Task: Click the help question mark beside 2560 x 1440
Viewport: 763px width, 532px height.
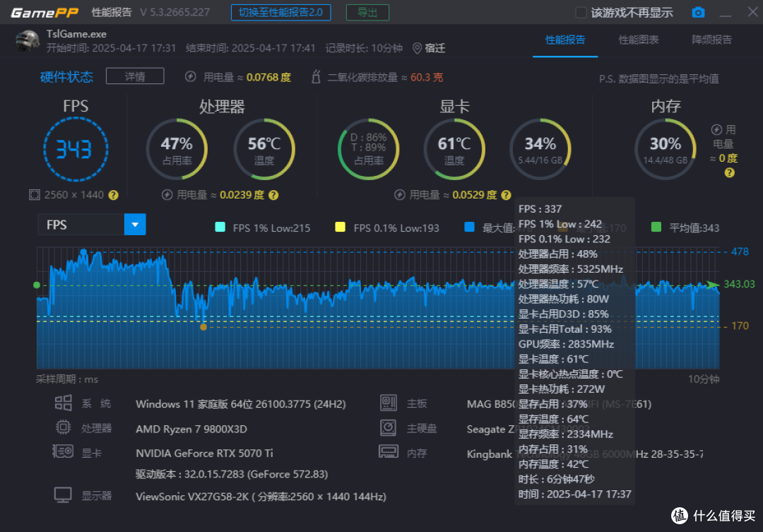Action: pyautogui.click(x=113, y=194)
